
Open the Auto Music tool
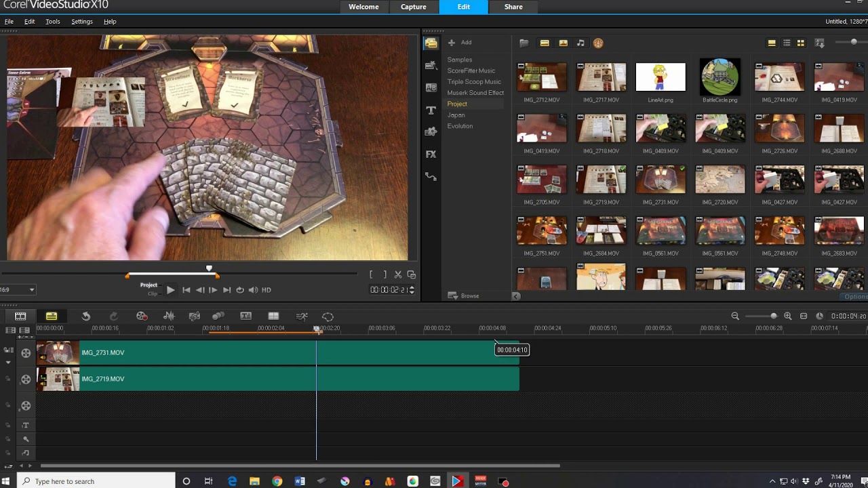tap(194, 317)
